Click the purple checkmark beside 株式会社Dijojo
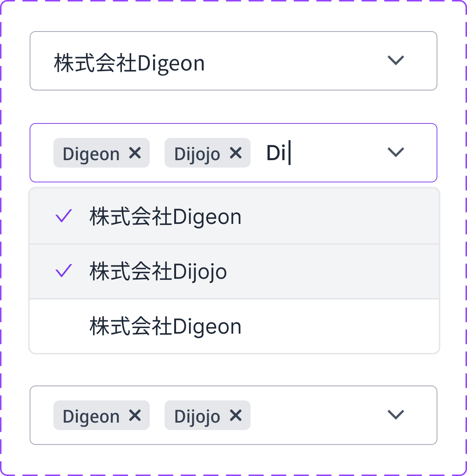 click(64, 271)
